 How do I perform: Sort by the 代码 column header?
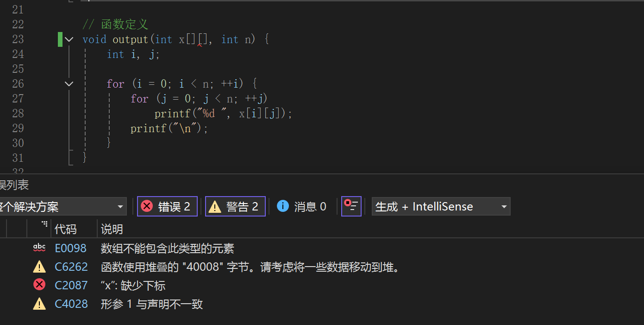tap(66, 229)
